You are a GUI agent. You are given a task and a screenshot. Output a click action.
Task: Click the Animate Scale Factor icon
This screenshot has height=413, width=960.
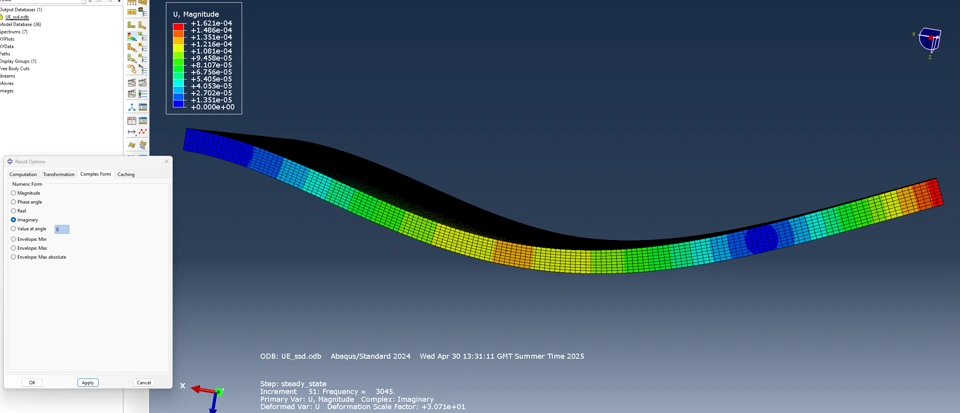pyautogui.click(x=132, y=82)
